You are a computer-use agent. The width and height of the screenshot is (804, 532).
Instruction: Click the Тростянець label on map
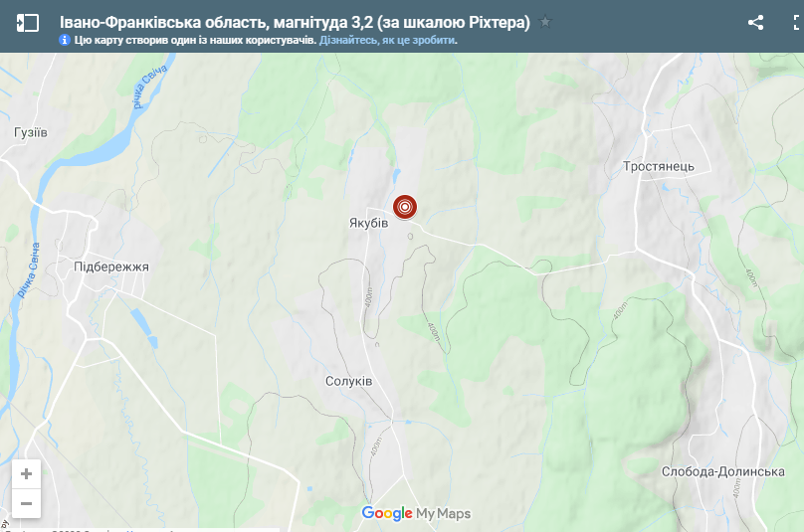[659, 167]
